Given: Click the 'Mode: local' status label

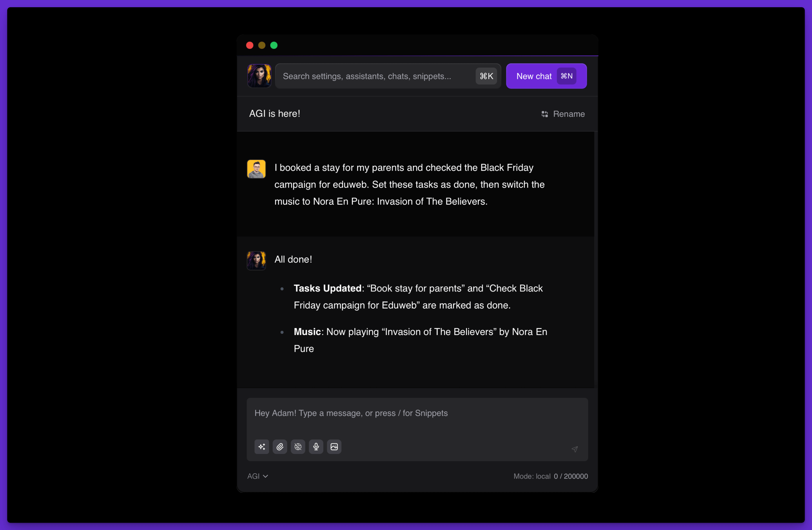Looking at the screenshot, I should pyautogui.click(x=532, y=476).
